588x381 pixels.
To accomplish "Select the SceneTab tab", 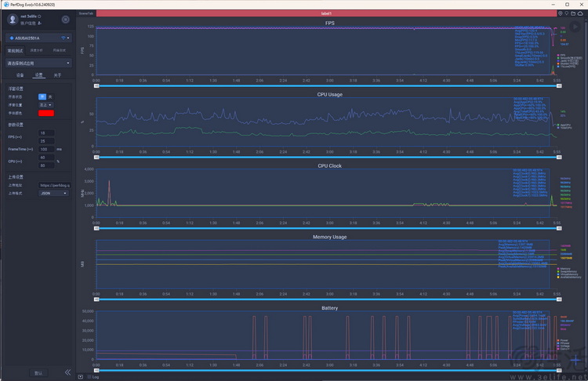I will (x=86, y=13).
